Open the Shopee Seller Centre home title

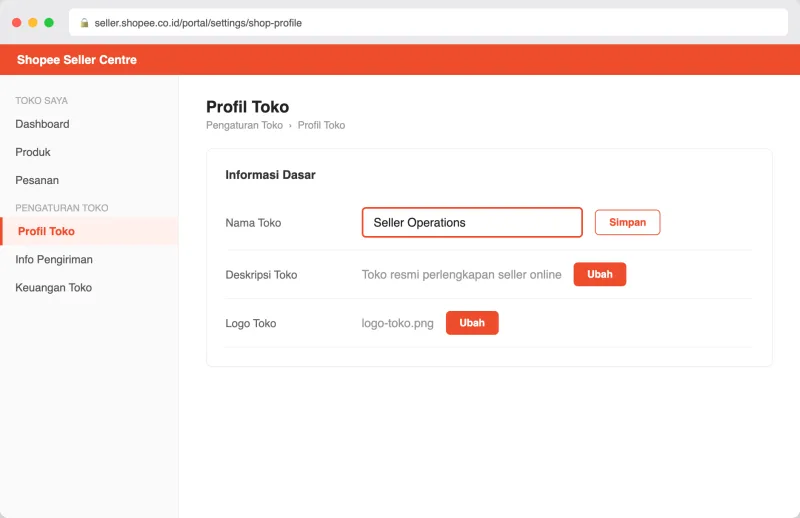point(77,60)
